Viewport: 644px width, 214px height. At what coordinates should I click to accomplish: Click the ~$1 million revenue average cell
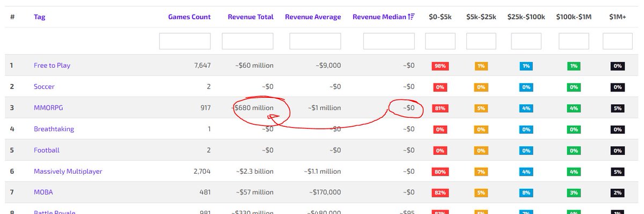(325, 108)
